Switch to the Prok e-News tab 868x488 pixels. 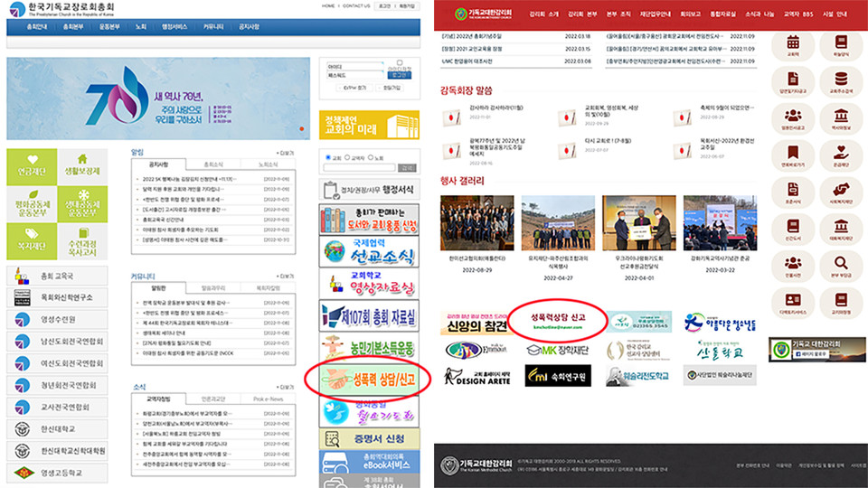pyautogui.click(x=268, y=399)
